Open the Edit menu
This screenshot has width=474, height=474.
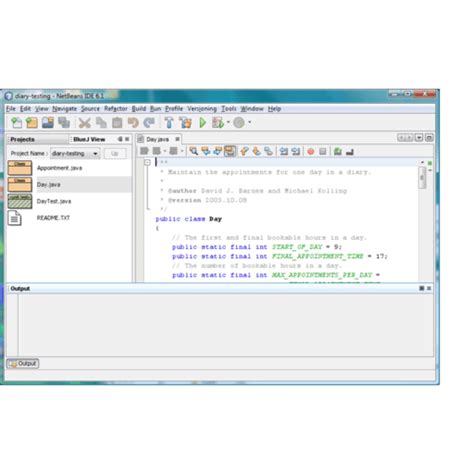tap(25, 109)
